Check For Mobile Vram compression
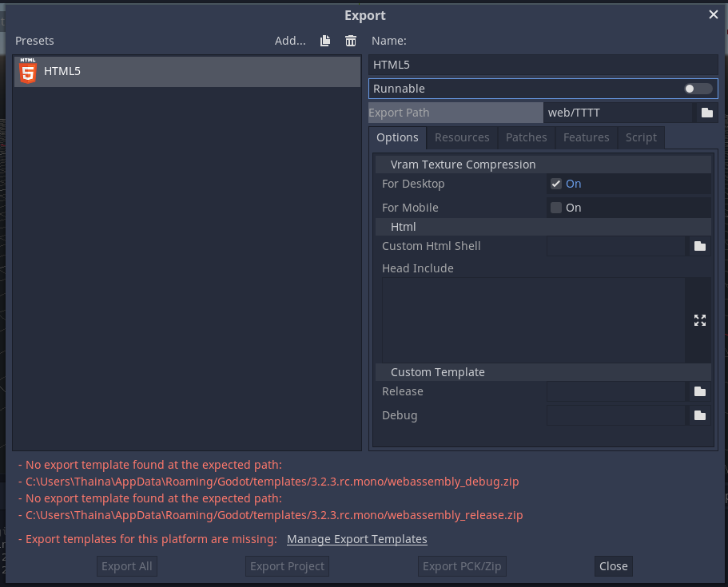The image size is (728, 587). tap(555, 208)
